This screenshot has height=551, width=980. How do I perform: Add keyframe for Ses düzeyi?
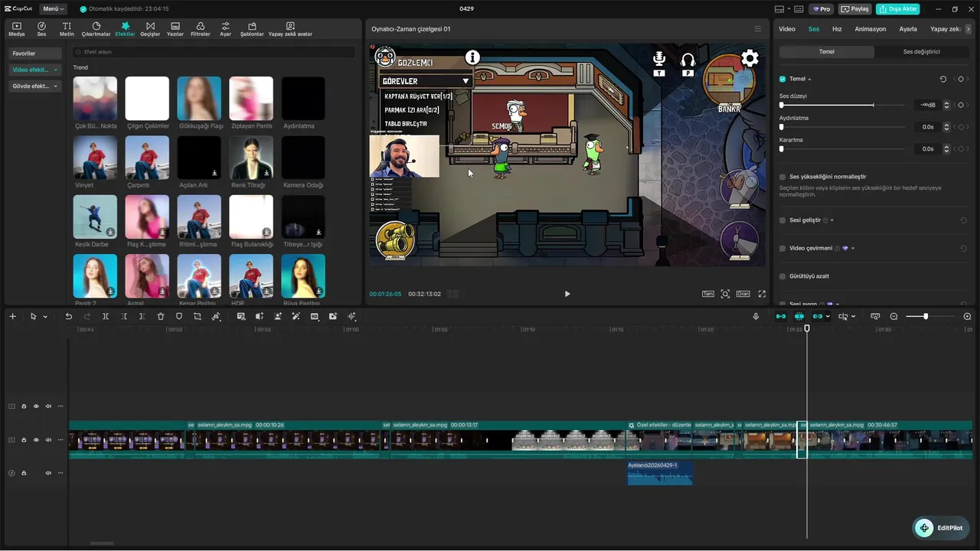pos(961,105)
